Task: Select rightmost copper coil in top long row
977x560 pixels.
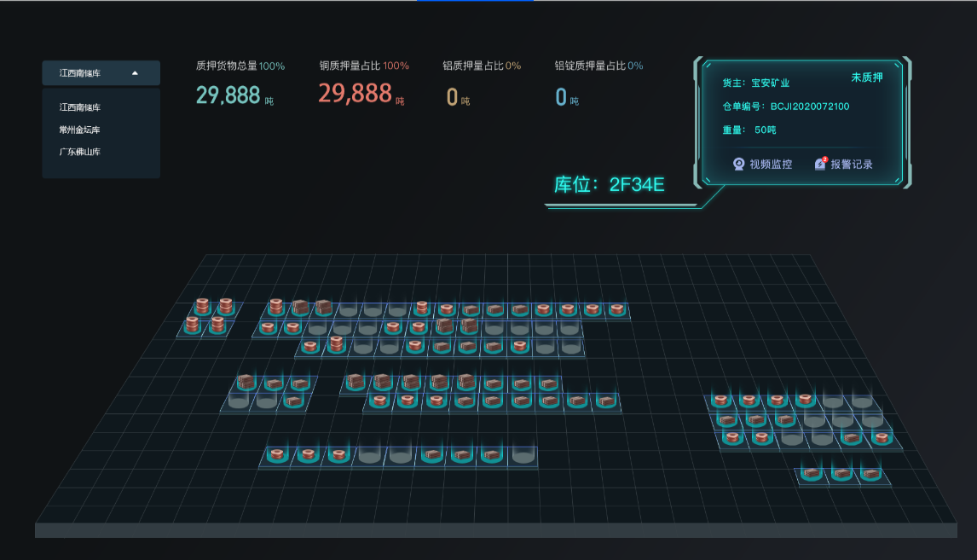Action: (x=616, y=309)
